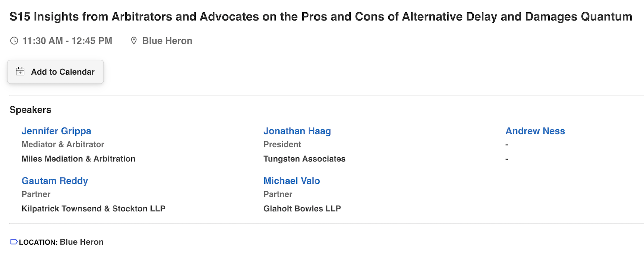Click the LOCATION: Blue Heron label at bottom
This screenshot has width=644, height=257.
[x=61, y=242]
